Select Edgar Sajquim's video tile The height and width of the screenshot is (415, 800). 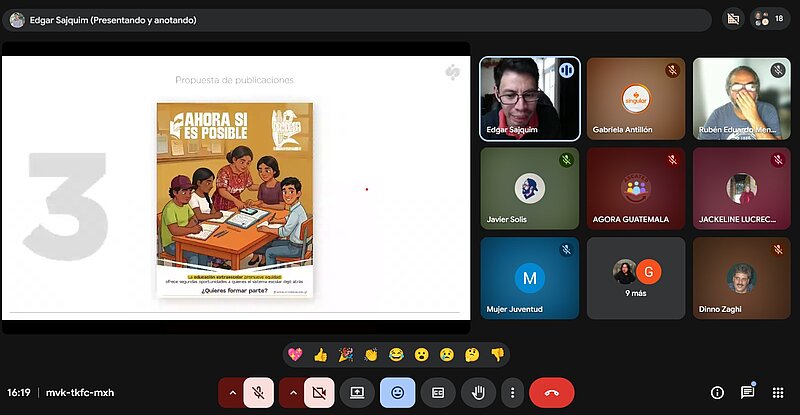coord(530,98)
